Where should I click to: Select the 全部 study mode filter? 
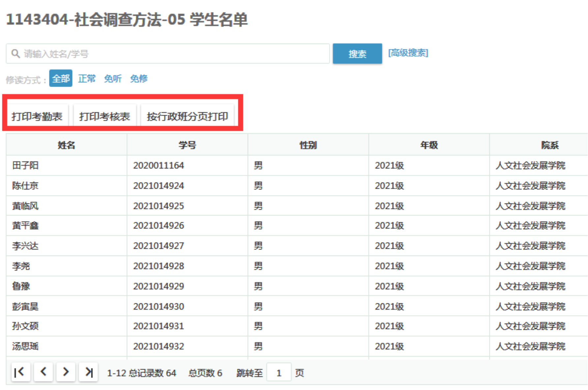point(61,78)
